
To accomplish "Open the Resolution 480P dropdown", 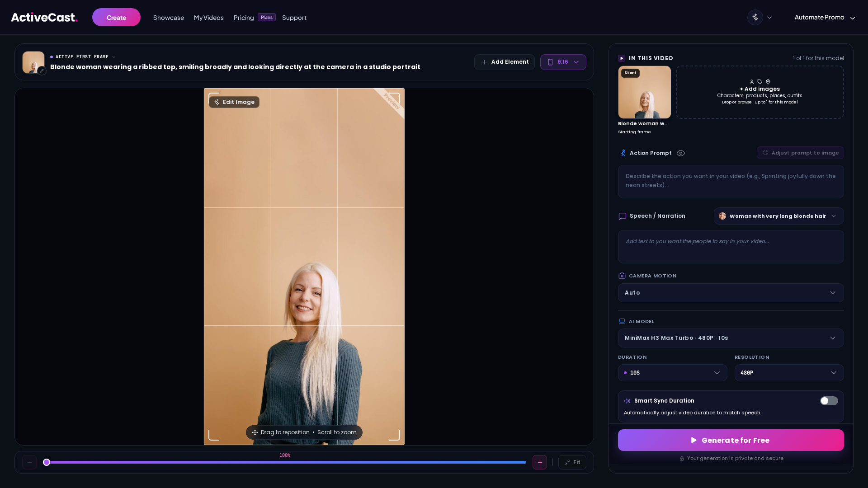I will pyautogui.click(x=789, y=373).
